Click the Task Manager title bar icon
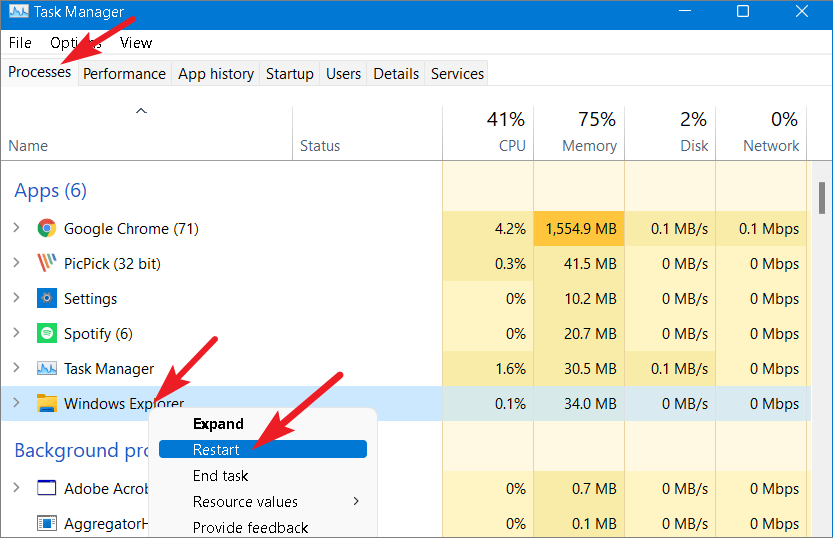The image size is (833, 538). (19, 11)
